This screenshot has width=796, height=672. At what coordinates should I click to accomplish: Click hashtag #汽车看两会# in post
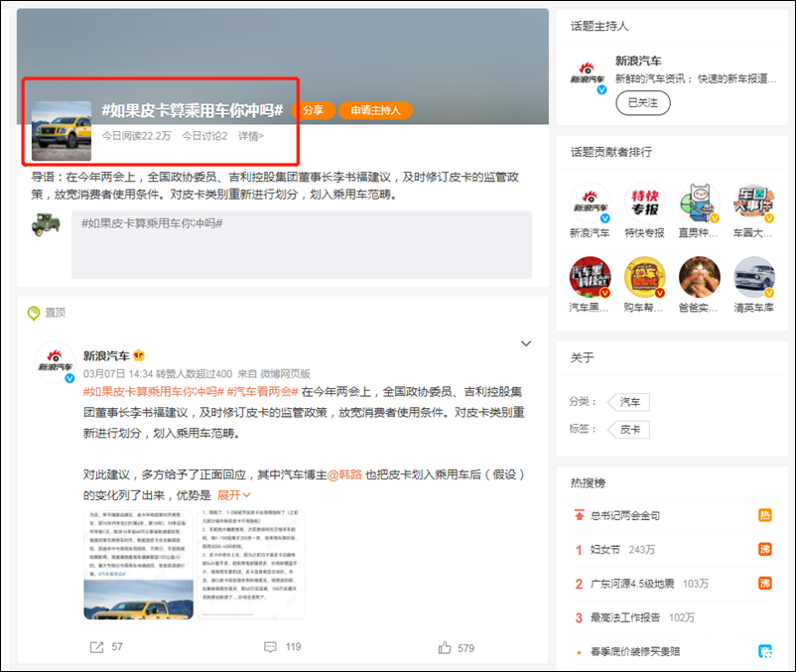pyautogui.click(x=262, y=392)
